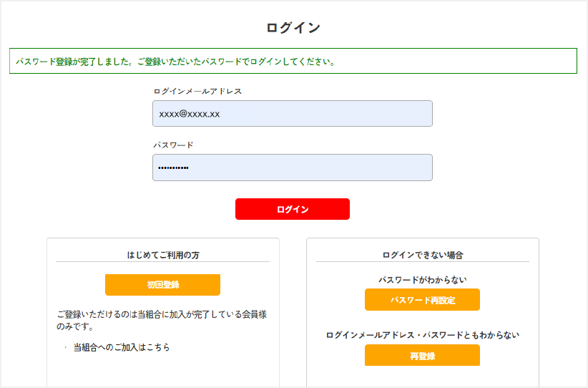The image size is (588, 388).
Task: Open パスワード再設定 to reset password
Action: click(x=422, y=300)
